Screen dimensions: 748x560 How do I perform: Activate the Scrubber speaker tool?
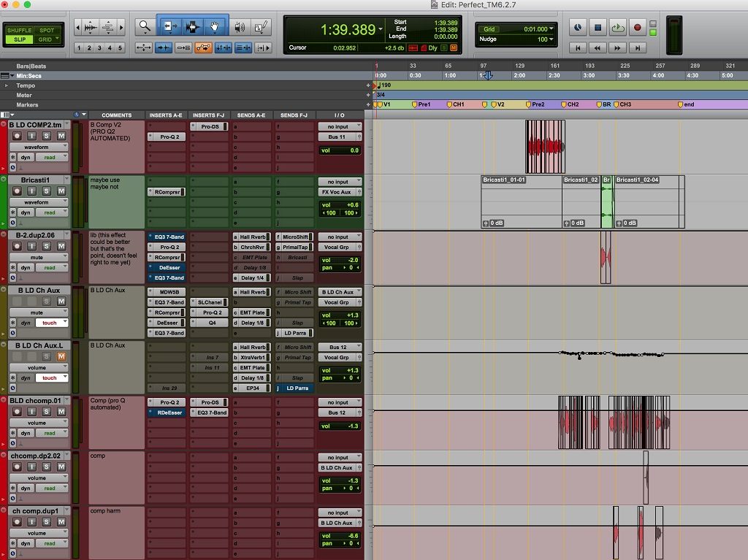240,27
